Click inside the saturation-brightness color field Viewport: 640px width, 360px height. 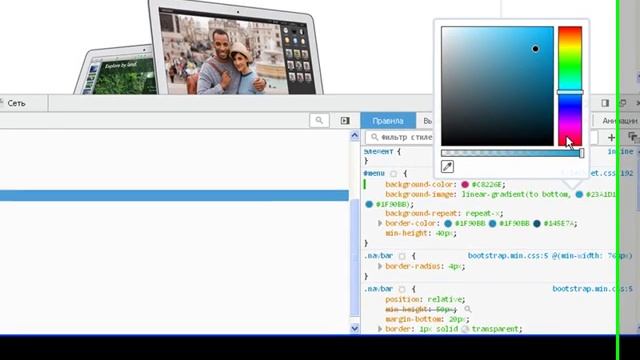497,86
